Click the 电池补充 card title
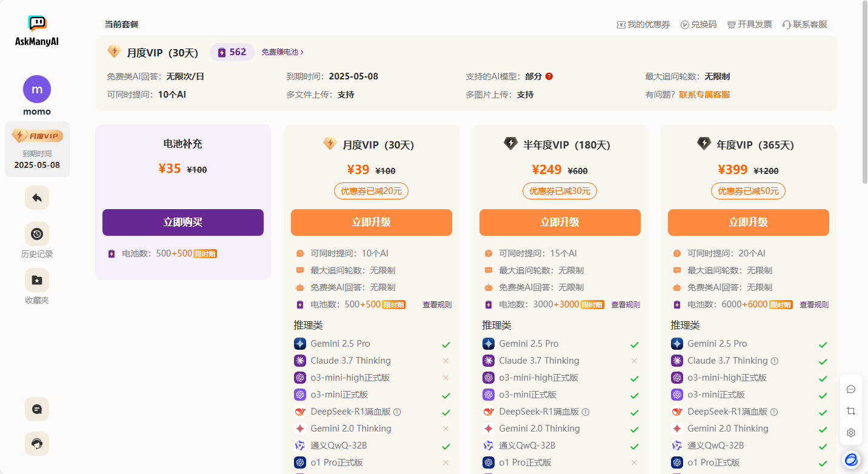868x474 pixels. 183,144
